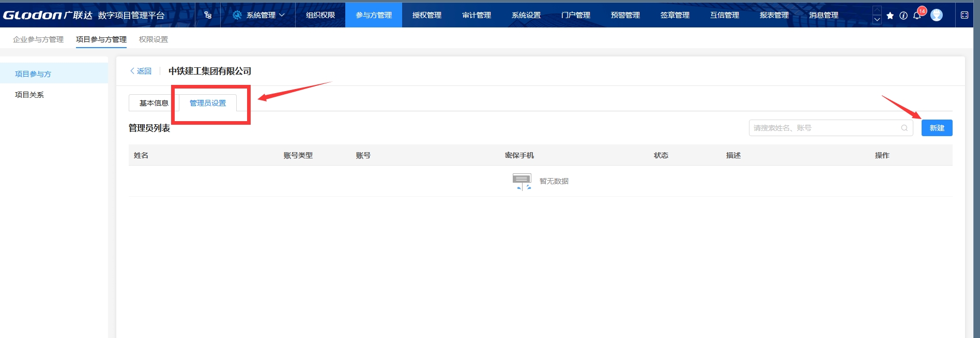Click the search magnifier icon
Viewport: 980px width, 338px height.
905,128
